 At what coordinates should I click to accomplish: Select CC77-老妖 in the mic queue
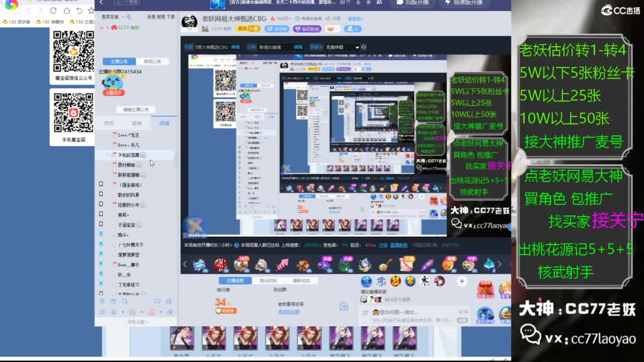pos(125,28)
